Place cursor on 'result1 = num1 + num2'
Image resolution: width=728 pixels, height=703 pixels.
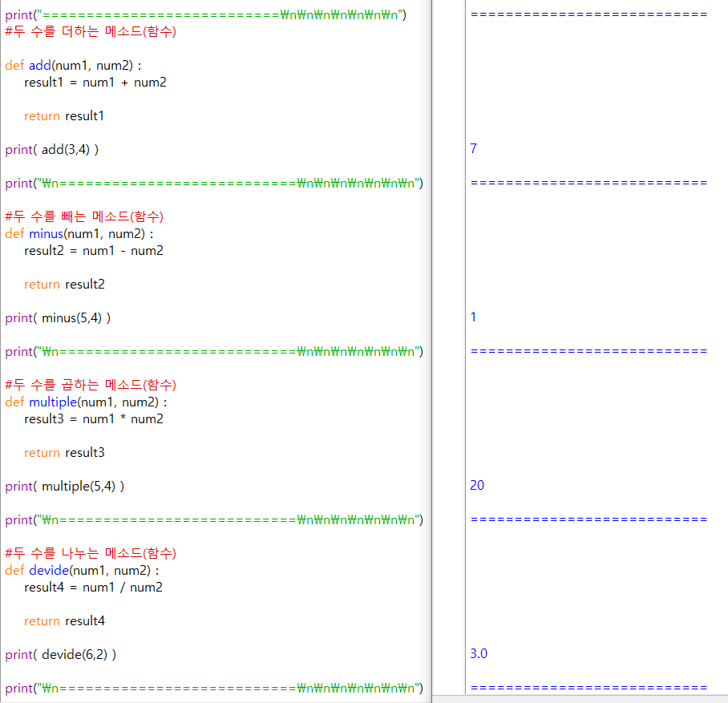[x=95, y=83]
